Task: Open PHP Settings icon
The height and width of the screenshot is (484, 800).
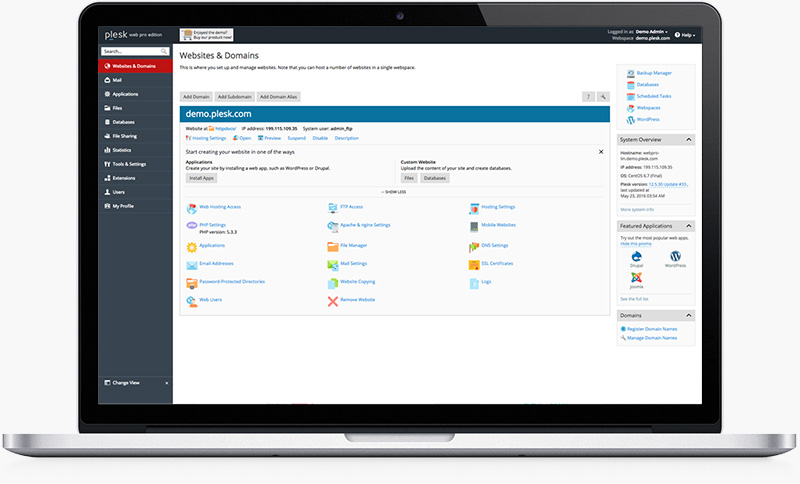Action: pos(191,225)
